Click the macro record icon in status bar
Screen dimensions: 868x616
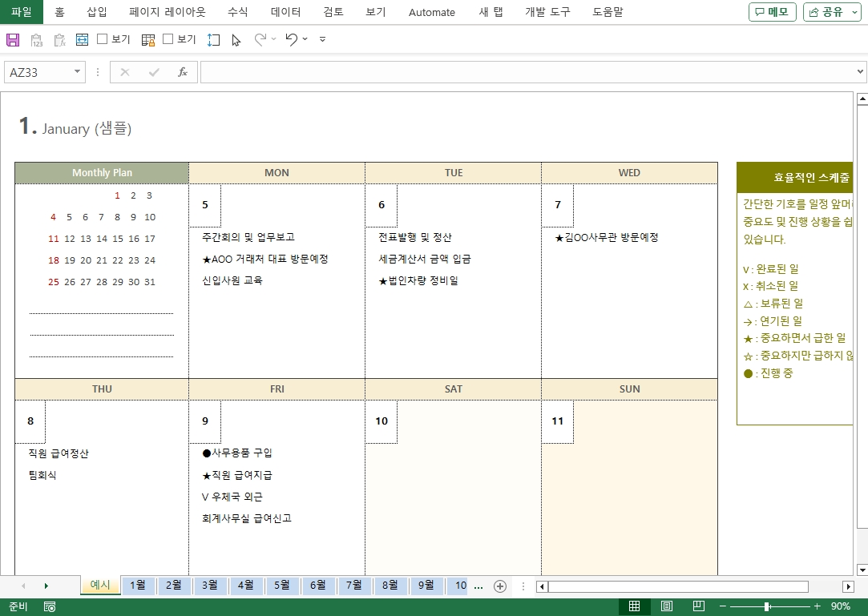pyautogui.click(x=50, y=606)
